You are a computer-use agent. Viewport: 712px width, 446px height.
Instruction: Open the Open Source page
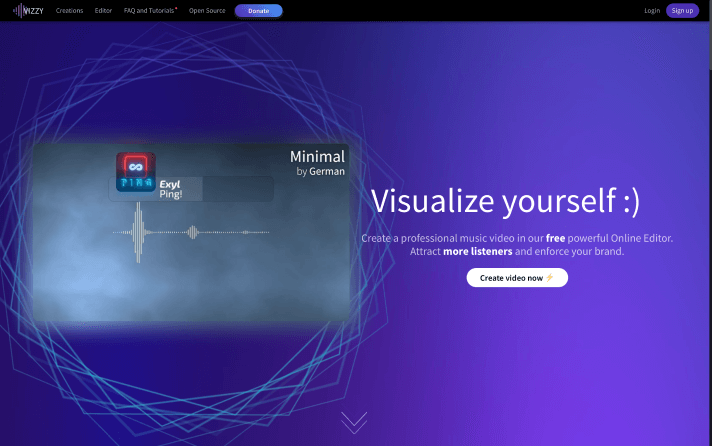(207, 10)
